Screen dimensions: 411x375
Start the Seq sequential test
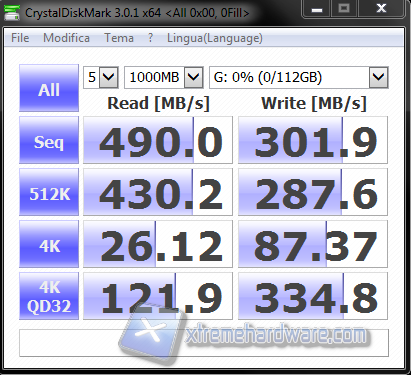tap(49, 140)
